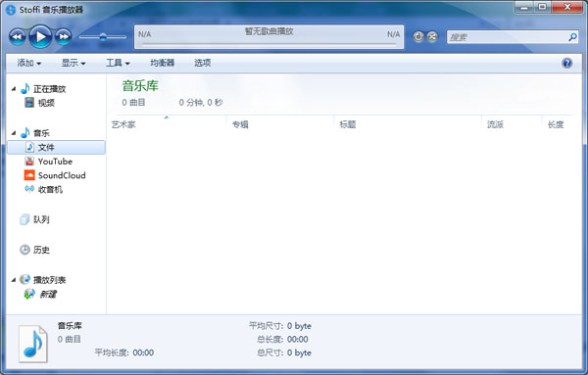The image size is (588, 375).
Task: Open 收音机 radio in the sidebar
Action: (x=50, y=190)
